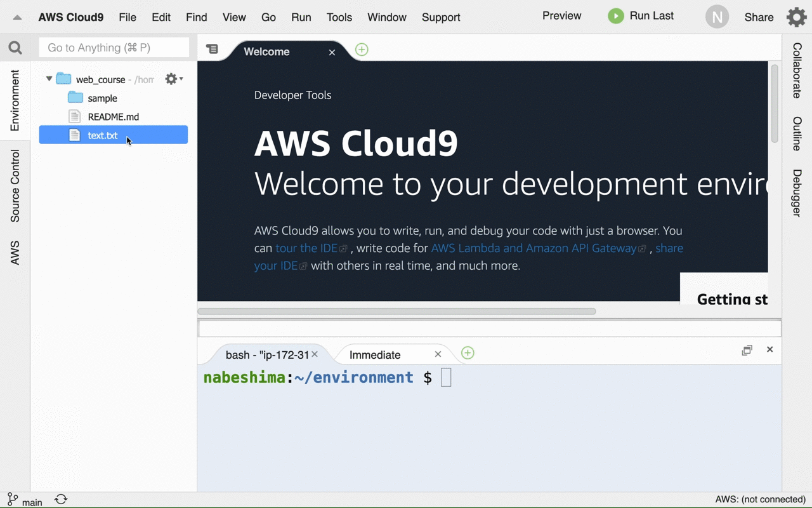
Task: Open the user avatar N
Action: [717, 17]
